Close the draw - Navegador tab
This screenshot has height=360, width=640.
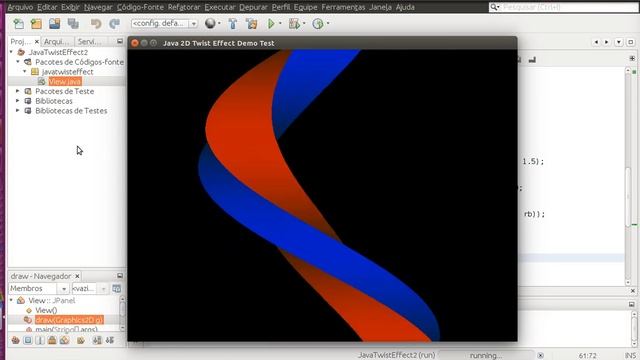(x=77, y=276)
